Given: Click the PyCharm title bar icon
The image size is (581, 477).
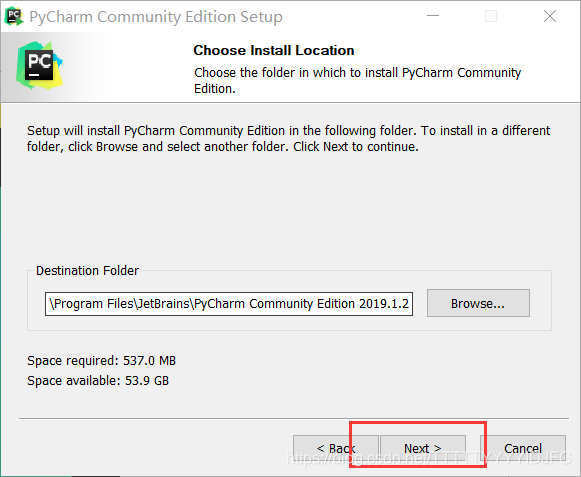Looking at the screenshot, I should [14, 16].
